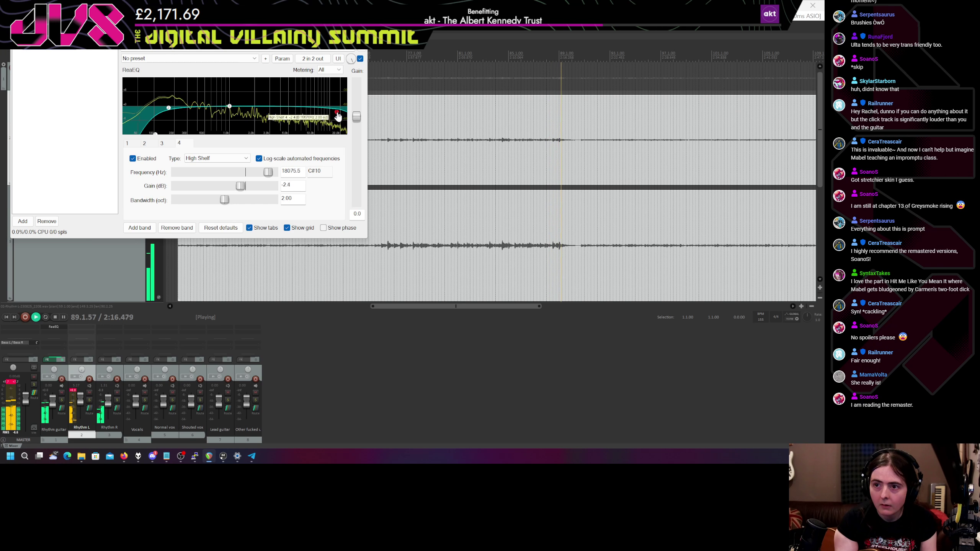
Task: Solo the Vocals track
Action: click(145, 400)
